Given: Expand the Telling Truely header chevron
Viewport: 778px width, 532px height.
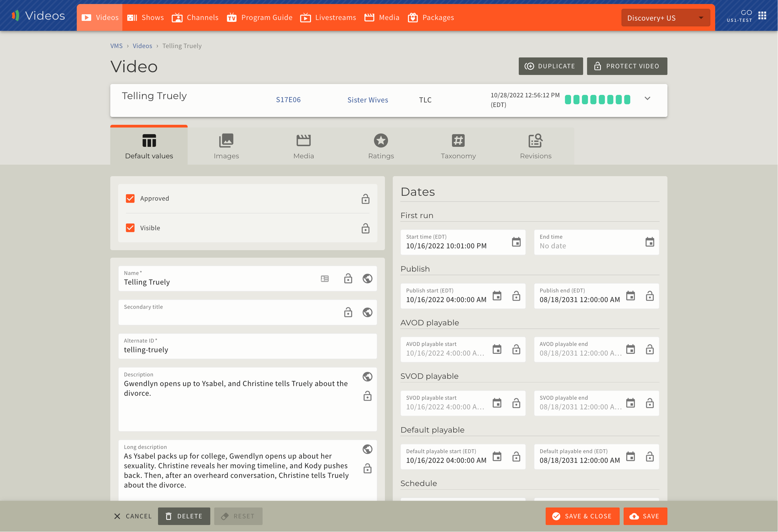Looking at the screenshot, I should (647, 99).
